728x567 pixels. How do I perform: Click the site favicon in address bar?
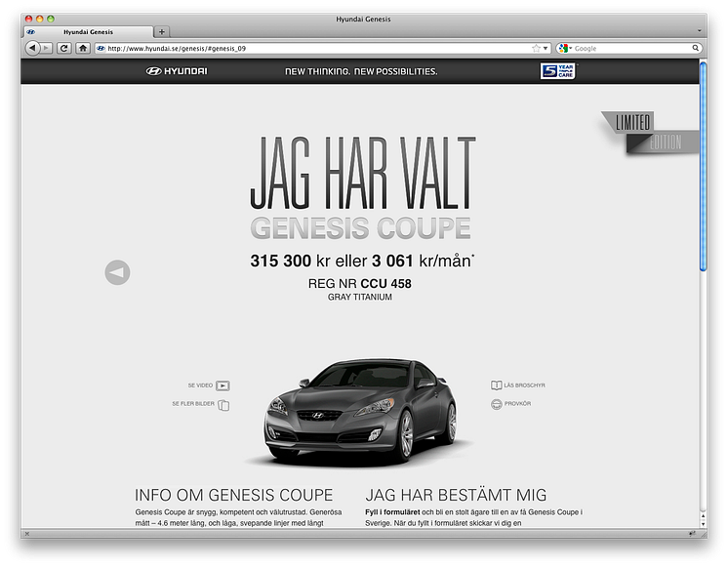pyautogui.click(x=101, y=48)
